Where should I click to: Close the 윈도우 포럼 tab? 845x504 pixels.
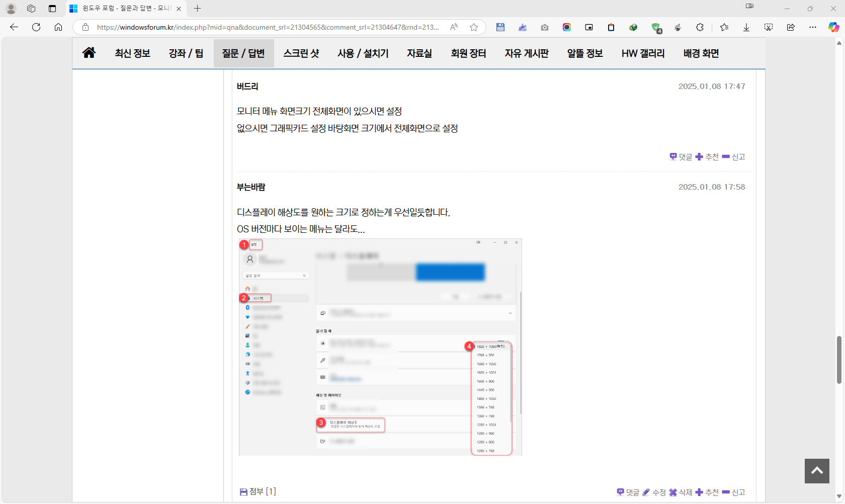point(179,9)
